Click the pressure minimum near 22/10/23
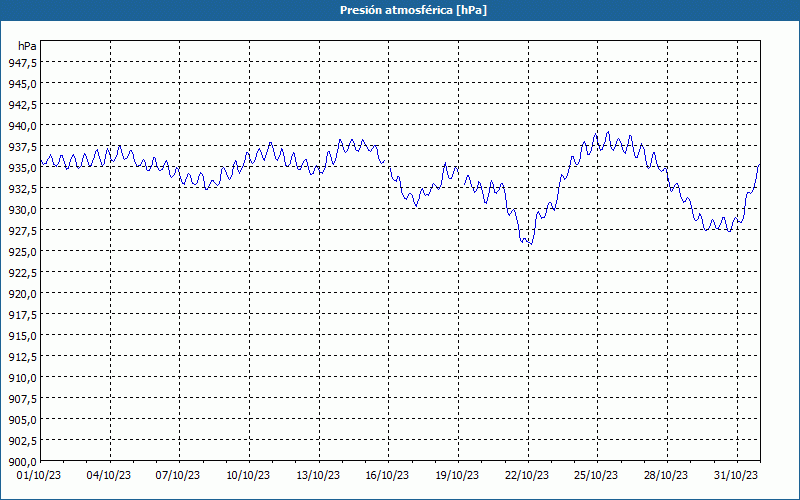Image resolution: width=800 pixels, height=500 pixels. coord(531,244)
